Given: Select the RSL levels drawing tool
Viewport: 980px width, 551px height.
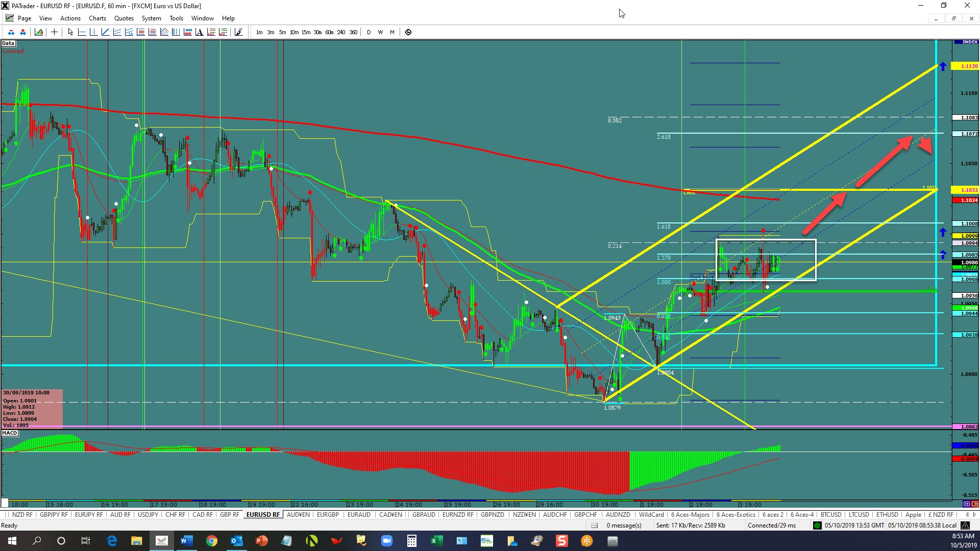Looking at the screenshot, I should tap(223, 32).
